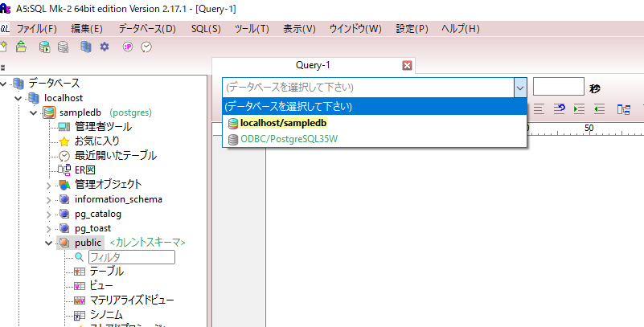Collapse the sampledb tree node
This screenshot has width=644, height=327.
[34, 112]
